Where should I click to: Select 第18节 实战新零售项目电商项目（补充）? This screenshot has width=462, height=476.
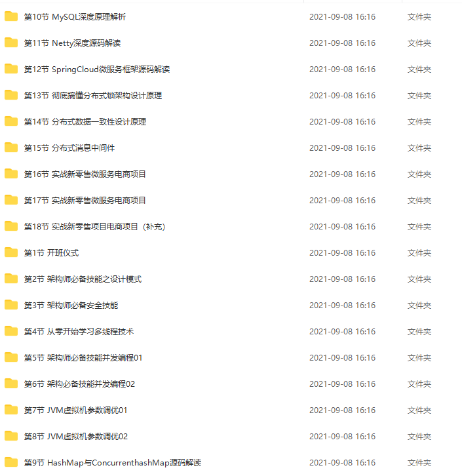[x=94, y=227]
